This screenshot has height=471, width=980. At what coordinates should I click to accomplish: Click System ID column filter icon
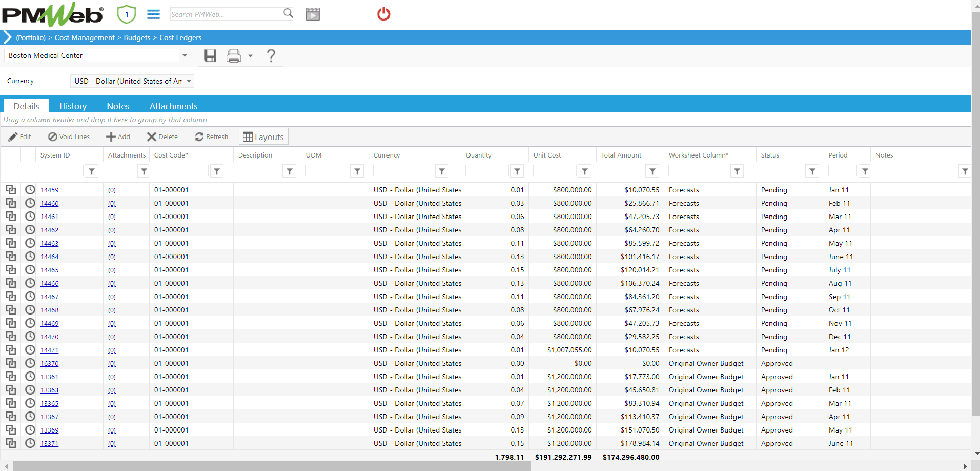[92, 171]
